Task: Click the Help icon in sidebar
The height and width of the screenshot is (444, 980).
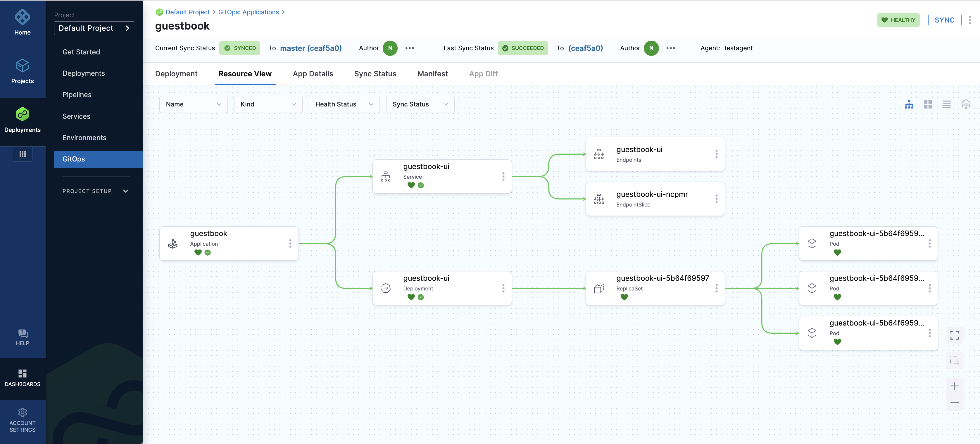Action: [23, 337]
